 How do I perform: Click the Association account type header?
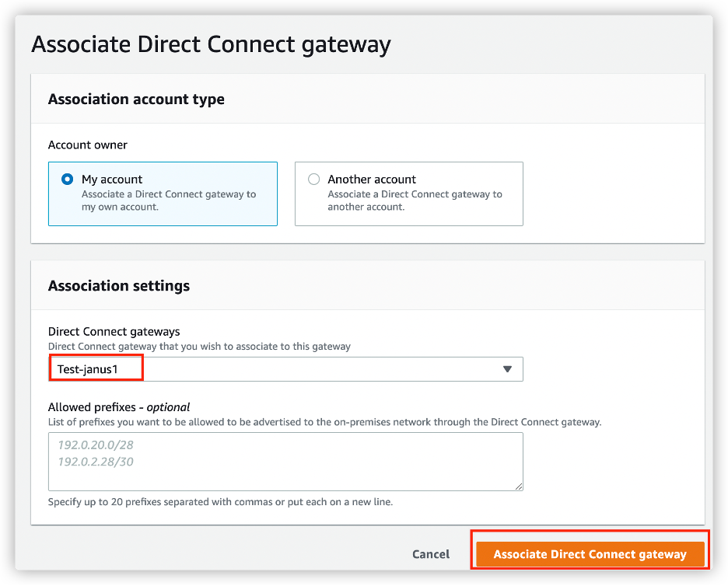136,99
